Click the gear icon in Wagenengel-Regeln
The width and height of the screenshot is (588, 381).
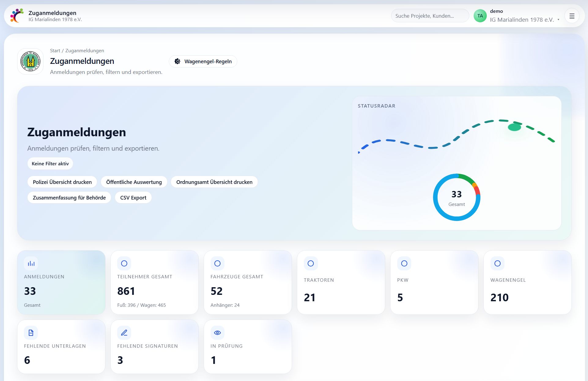pyautogui.click(x=177, y=61)
